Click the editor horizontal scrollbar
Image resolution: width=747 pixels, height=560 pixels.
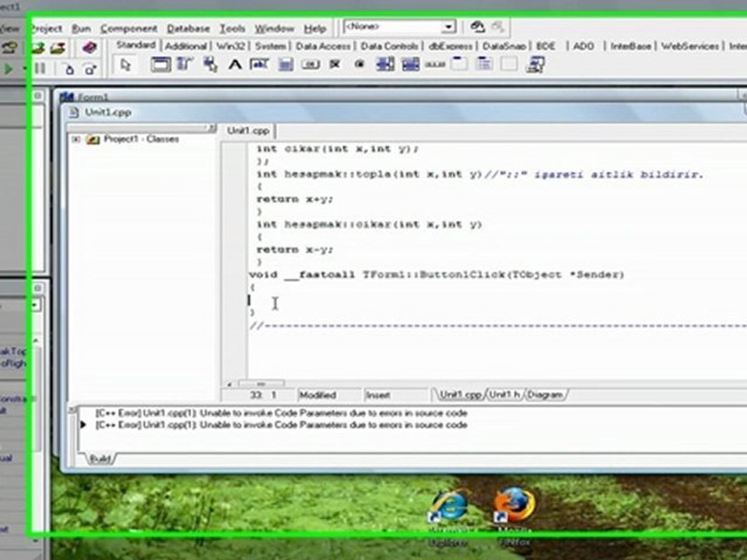coord(261,383)
